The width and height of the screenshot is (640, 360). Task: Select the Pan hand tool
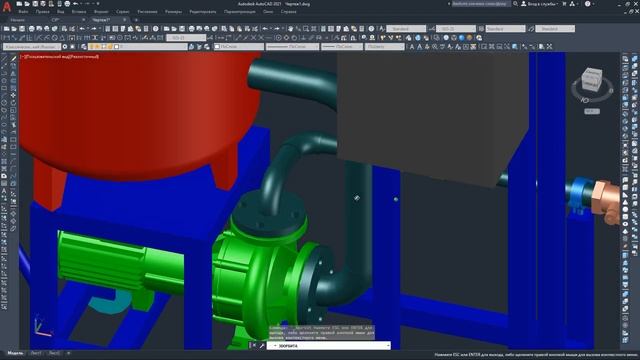pos(291,29)
